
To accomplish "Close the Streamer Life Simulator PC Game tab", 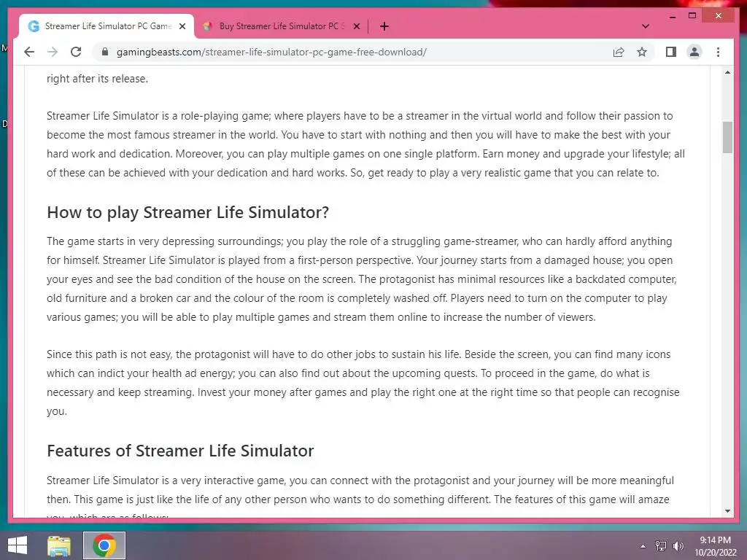I will pyautogui.click(x=182, y=26).
